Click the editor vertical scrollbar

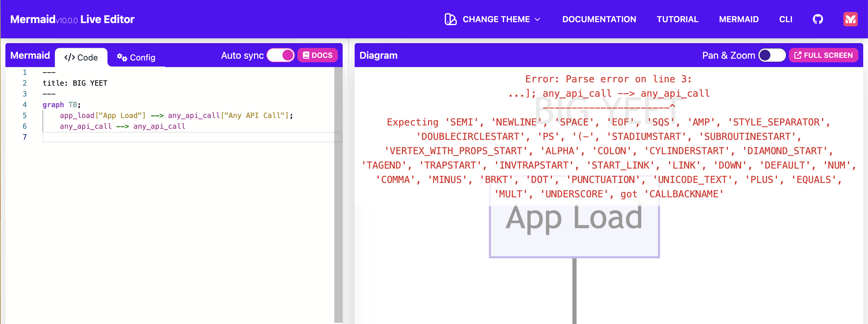tap(338, 195)
